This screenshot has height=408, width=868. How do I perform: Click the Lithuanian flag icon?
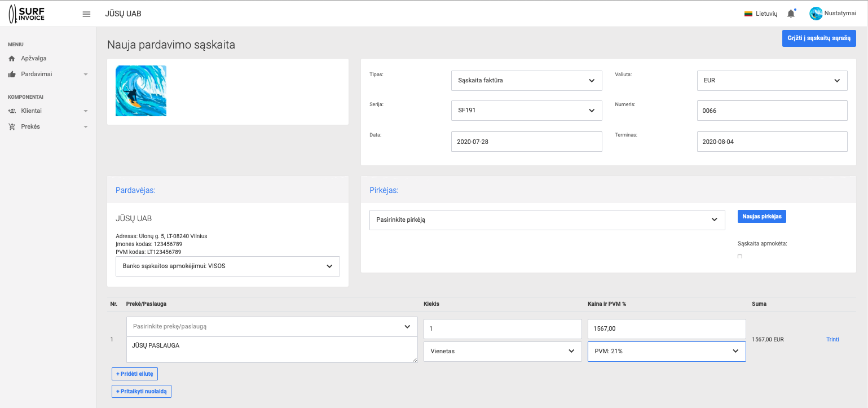[748, 14]
